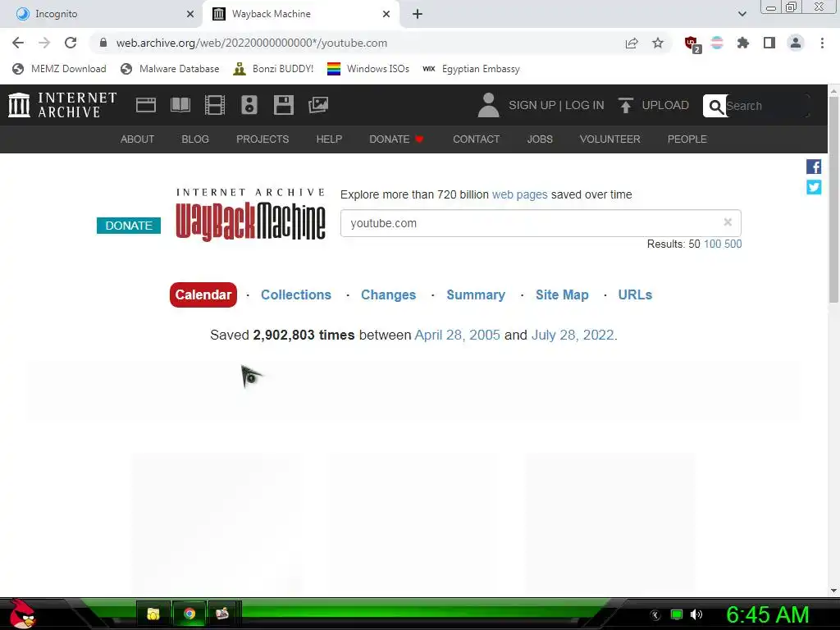The image size is (840, 630).
Task: Open the PROJECTS menu item
Action: [x=262, y=139]
